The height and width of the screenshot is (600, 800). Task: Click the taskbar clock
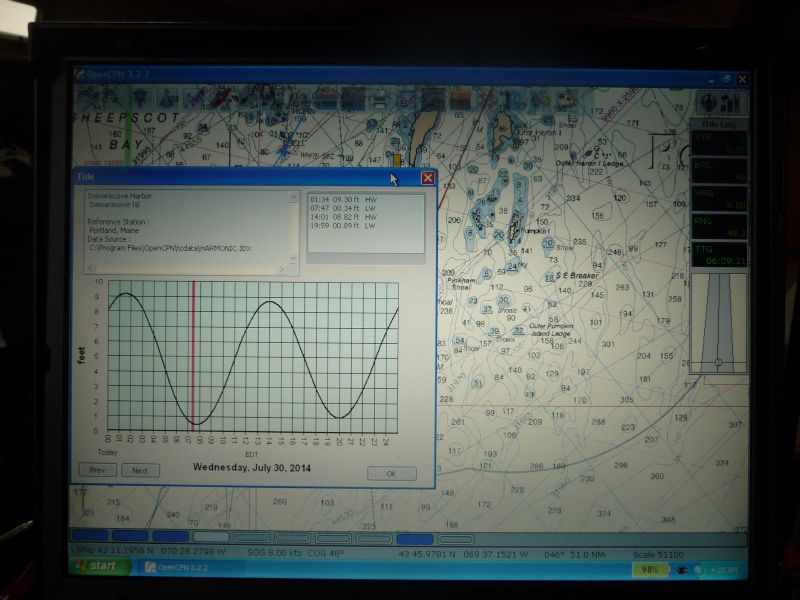tap(723, 570)
